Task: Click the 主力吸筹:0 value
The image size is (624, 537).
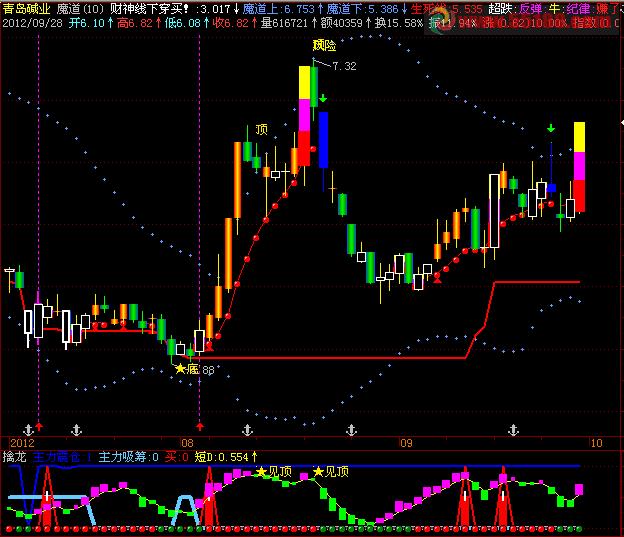Action: pyautogui.click(x=128, y=457)
